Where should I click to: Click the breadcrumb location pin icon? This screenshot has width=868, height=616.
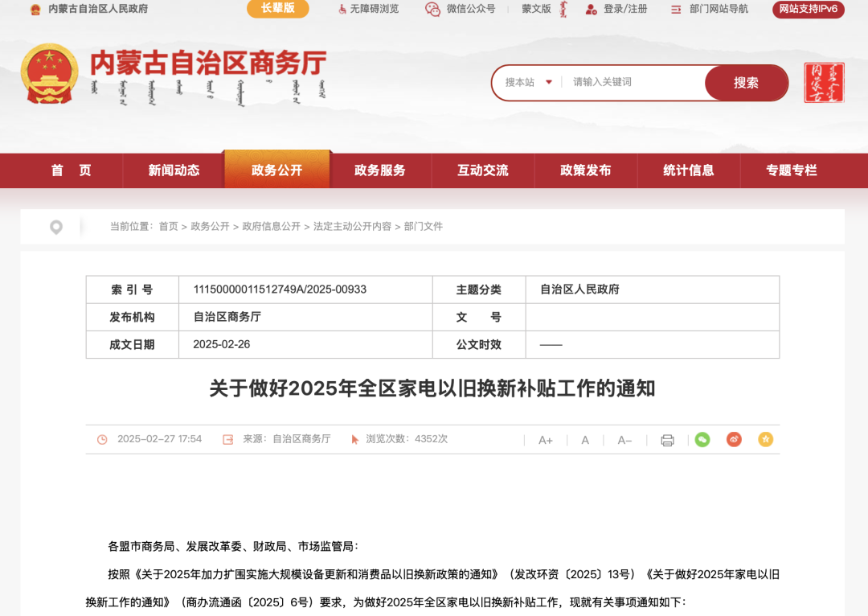click(55, 226)
